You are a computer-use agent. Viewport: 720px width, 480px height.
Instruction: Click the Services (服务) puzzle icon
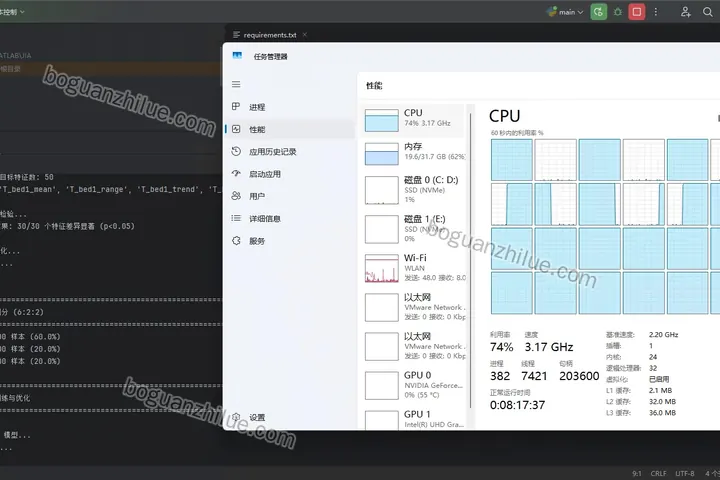click(236, 240)
